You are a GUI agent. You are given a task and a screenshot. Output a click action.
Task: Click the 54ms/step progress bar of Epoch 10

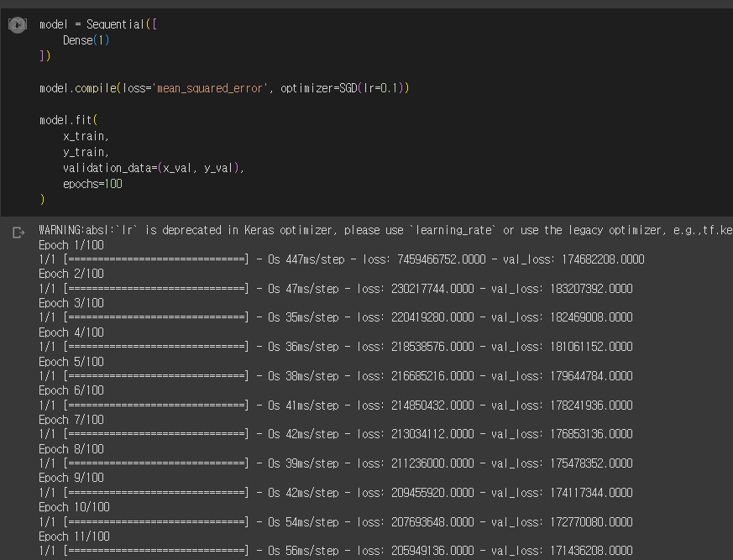[x=156, y=522]
